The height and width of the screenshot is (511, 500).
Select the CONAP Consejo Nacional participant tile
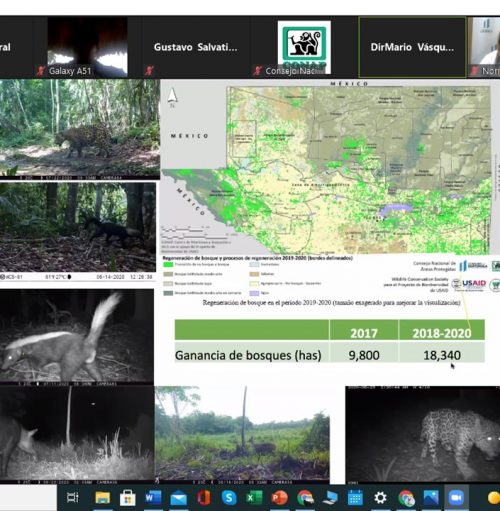point(304,47)
